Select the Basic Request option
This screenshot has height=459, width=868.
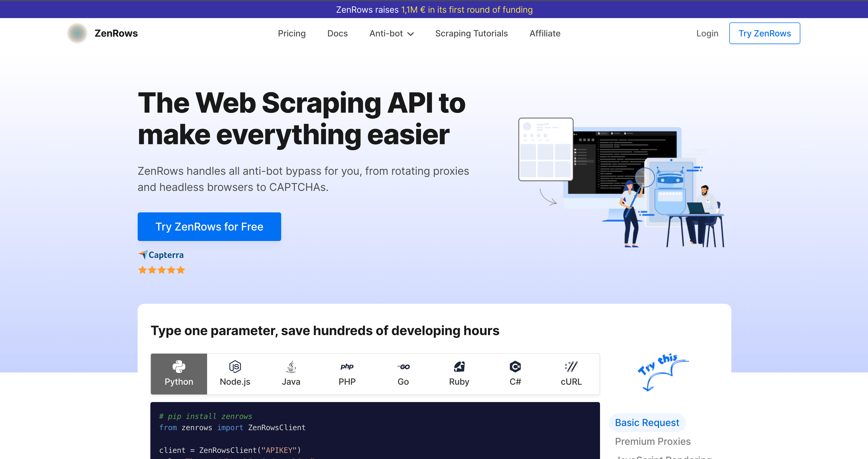point(647,423)
